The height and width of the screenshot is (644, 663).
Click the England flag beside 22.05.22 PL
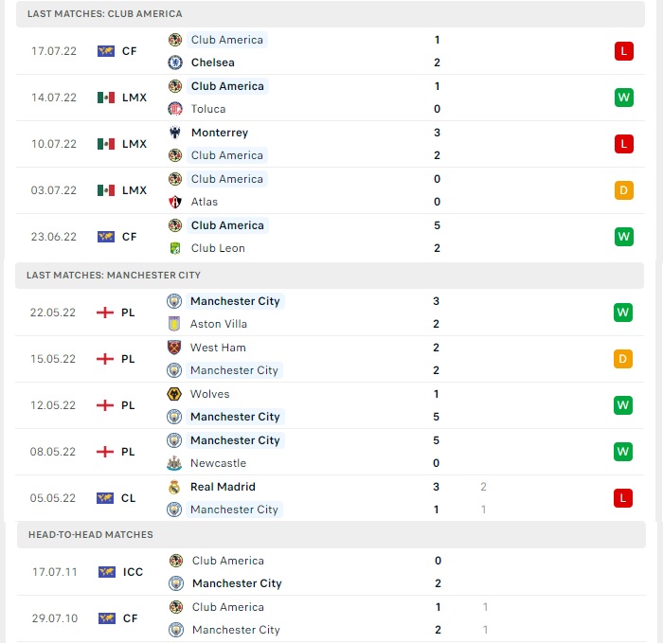(105, 313)
